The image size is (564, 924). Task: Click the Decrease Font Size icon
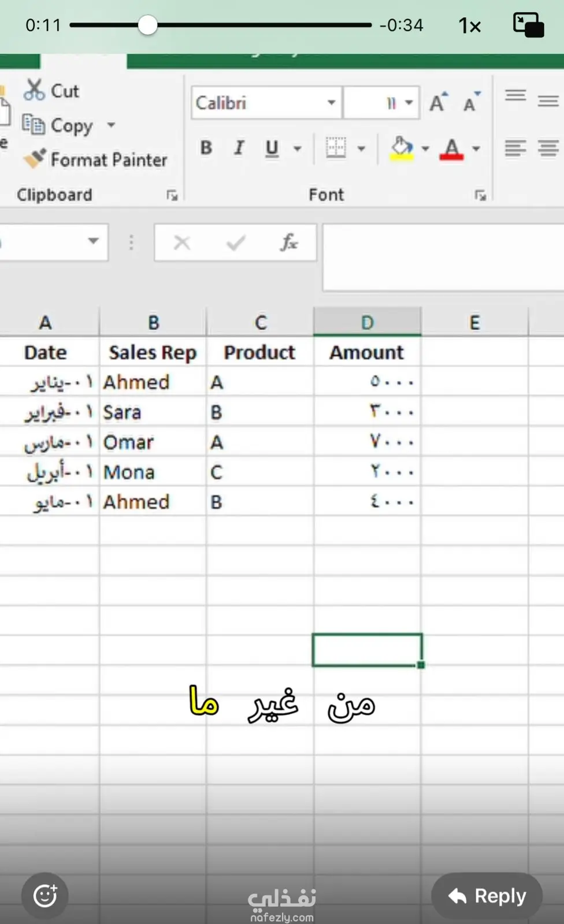472,102
